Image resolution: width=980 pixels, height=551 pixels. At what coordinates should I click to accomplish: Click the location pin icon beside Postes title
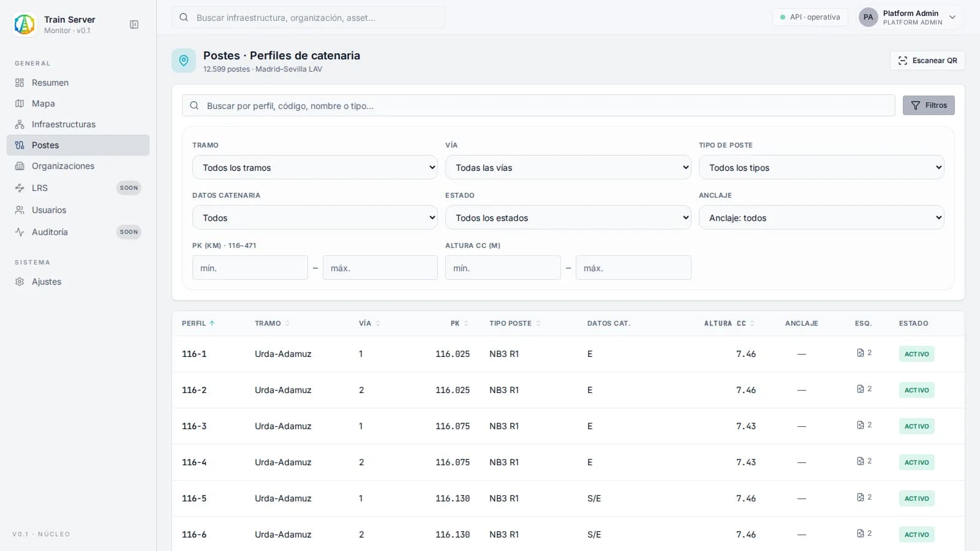click(184, 61)
